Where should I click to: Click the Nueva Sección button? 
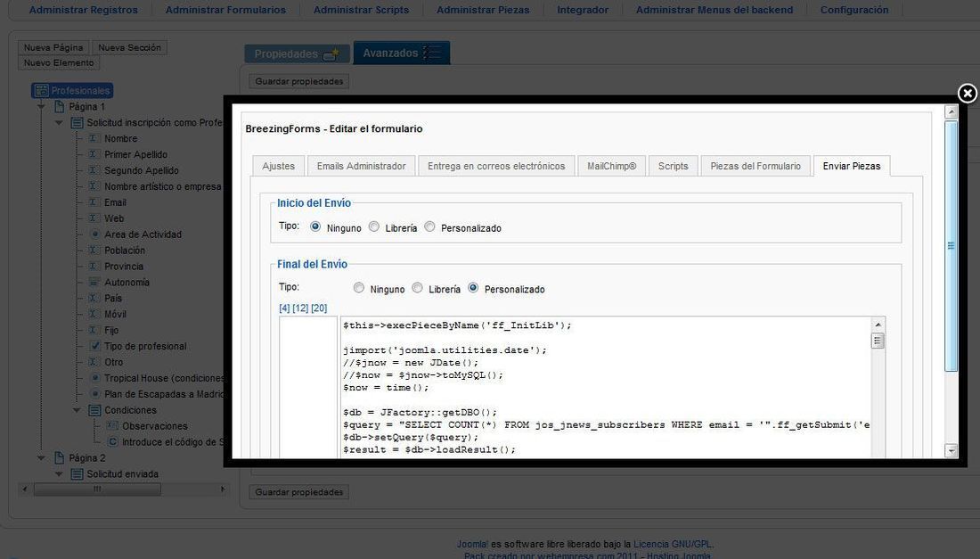(x=129, y=47)
